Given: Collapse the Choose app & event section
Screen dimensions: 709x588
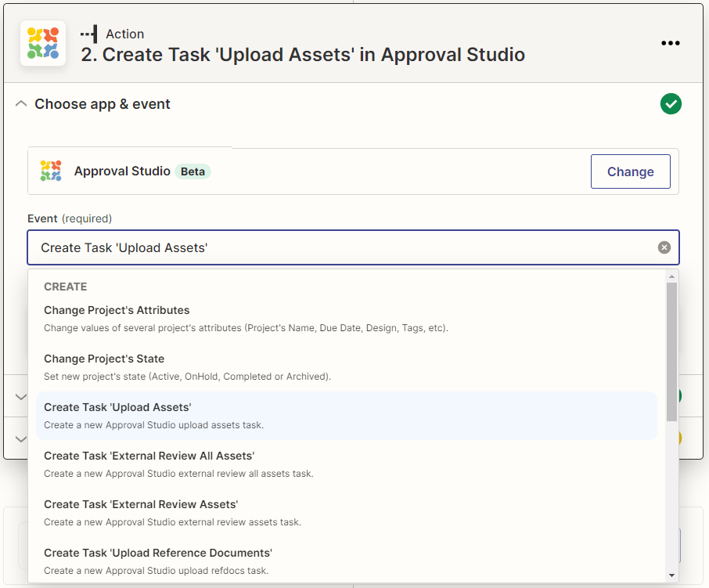Looking at the screenshot, I should [x=21, y=104].
